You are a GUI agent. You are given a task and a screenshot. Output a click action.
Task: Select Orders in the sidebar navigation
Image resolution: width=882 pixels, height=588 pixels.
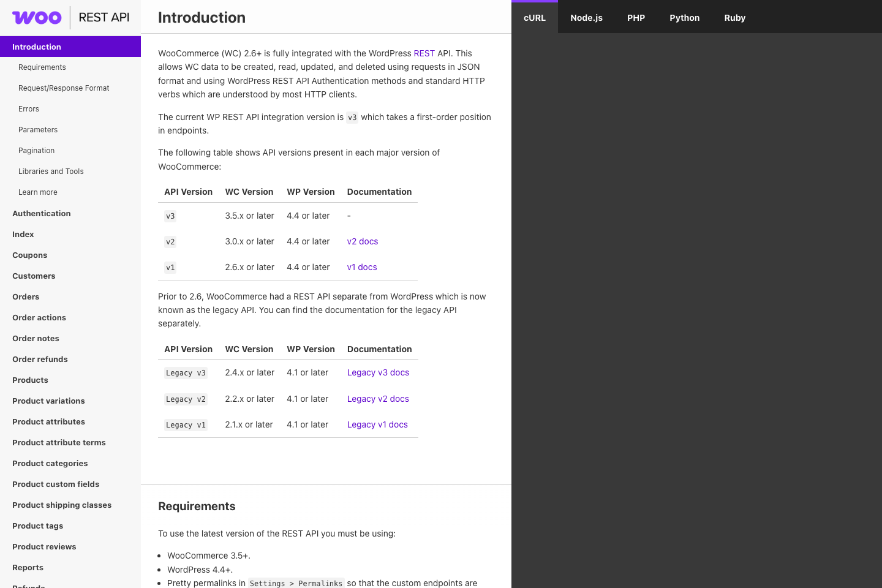point(26,296)
